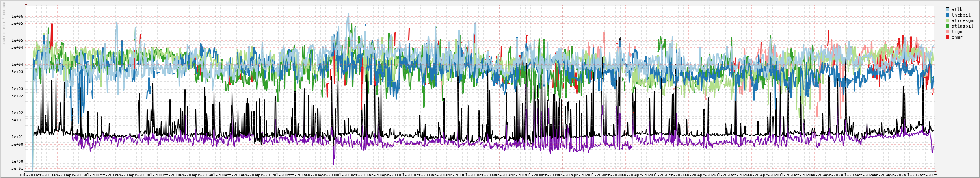Select the atlaspil legend text label

961,26
